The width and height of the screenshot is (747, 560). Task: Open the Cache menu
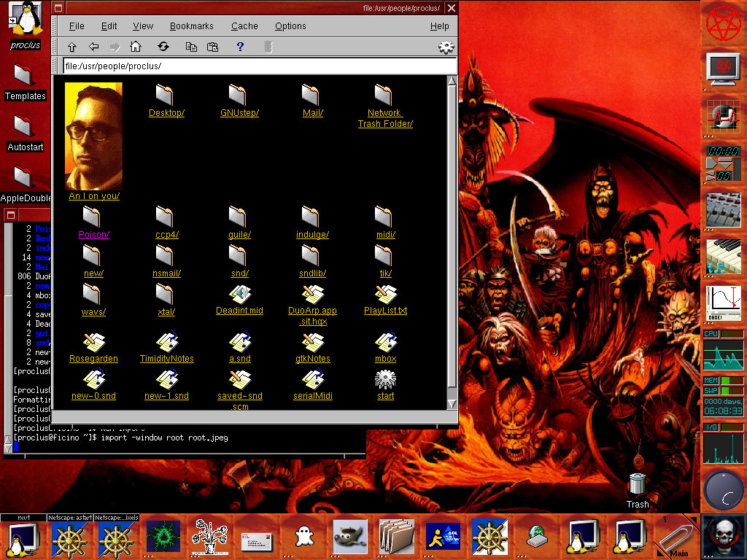pos(244,26)
